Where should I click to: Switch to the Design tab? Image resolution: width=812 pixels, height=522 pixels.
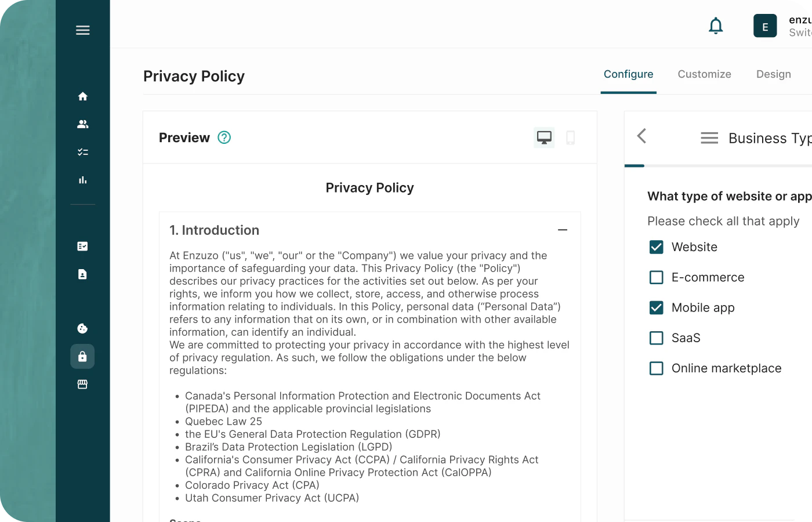point(773,74)
